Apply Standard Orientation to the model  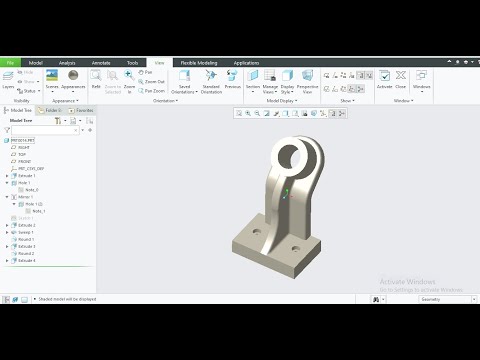[211, 82]
